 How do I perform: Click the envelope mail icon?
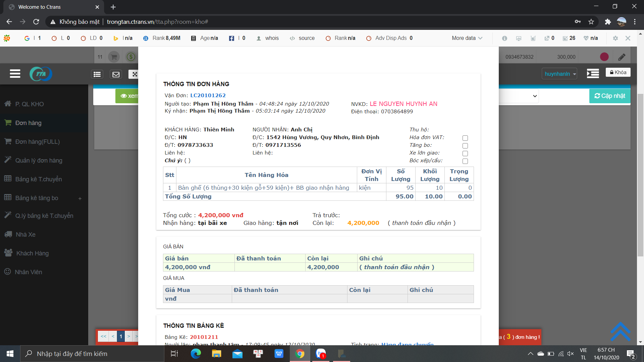(116, 74)
